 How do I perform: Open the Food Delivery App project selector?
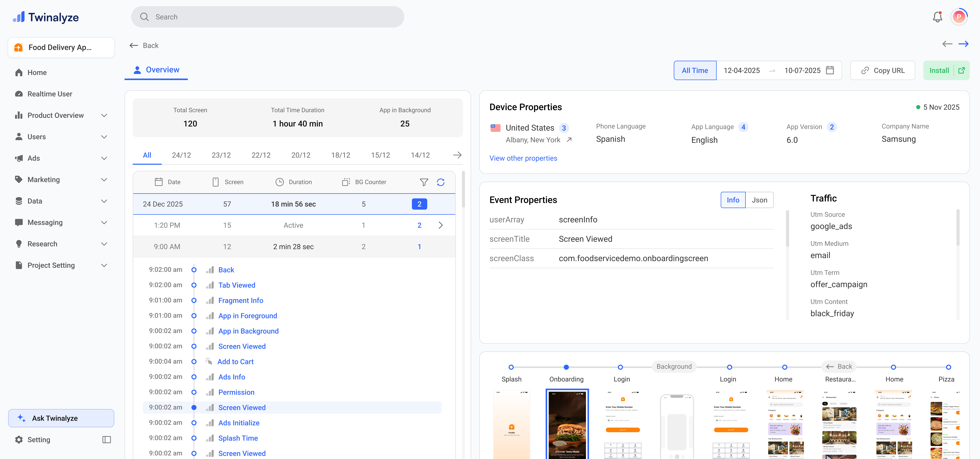click(x=61, y=48)
